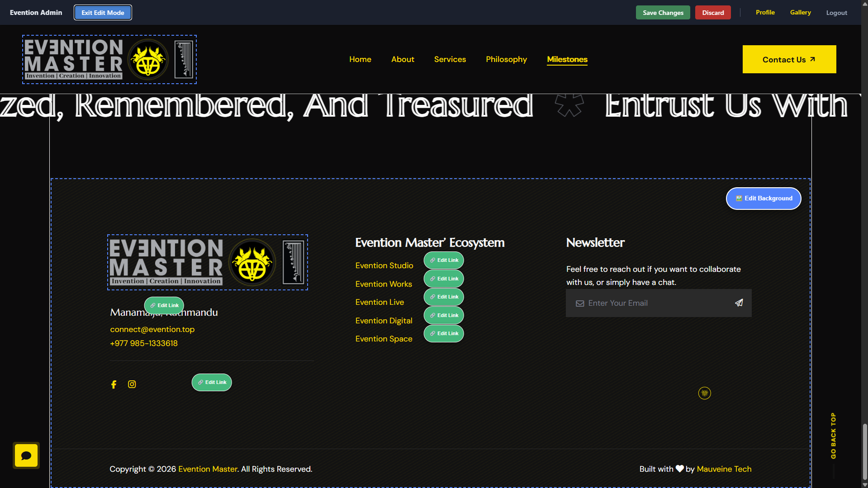
Task: Click Edit Link beside Evention Studio
Action: point(444,261)
